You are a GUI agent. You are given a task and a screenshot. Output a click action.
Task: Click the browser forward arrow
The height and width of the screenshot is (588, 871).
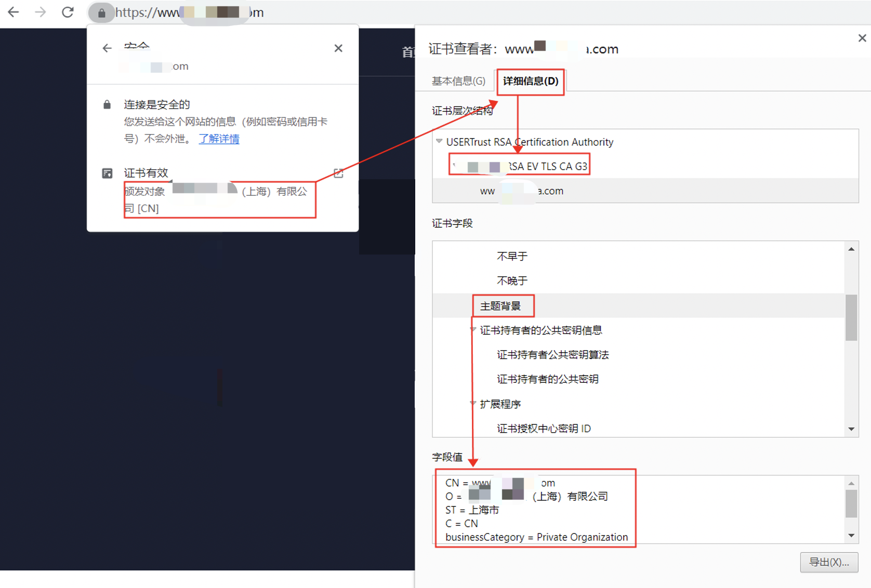tap(40, 11)
